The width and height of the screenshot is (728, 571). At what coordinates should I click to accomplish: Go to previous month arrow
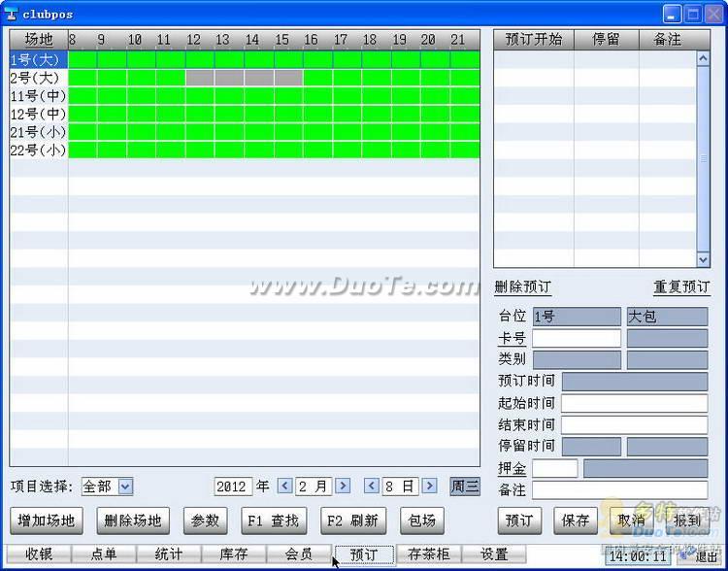coord(284,486)
